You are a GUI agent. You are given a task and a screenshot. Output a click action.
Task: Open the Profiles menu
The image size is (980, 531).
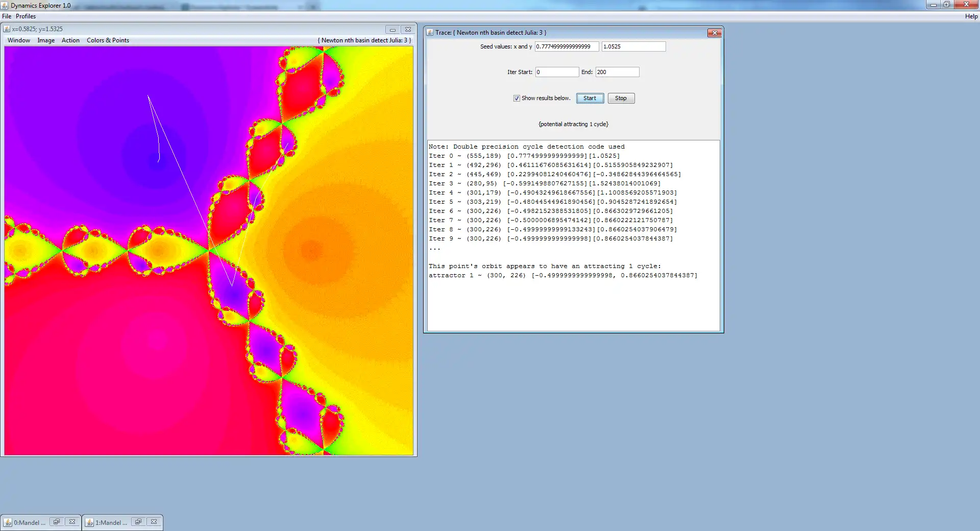click(26, 16)
